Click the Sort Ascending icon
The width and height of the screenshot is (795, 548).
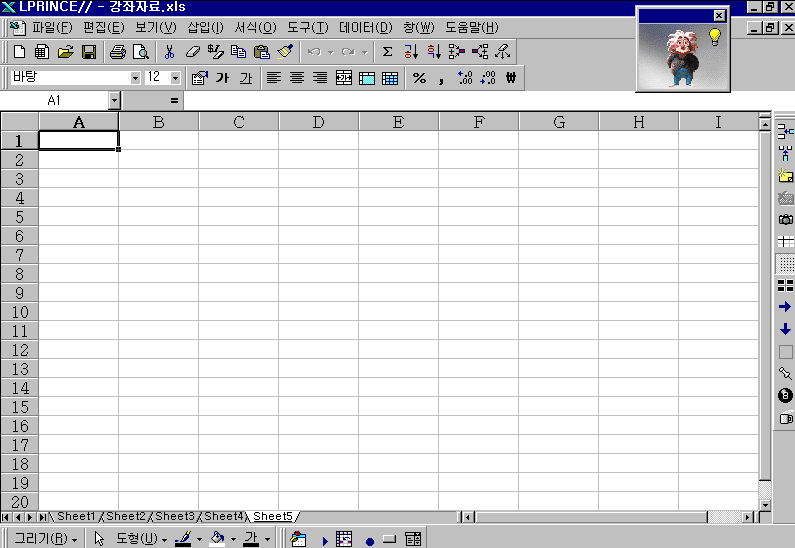411,52
